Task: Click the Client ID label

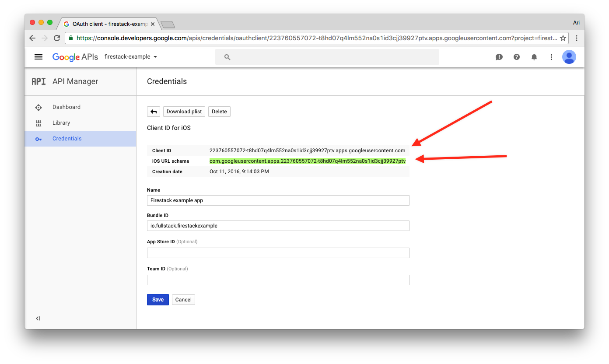Action: coord(161,150)
